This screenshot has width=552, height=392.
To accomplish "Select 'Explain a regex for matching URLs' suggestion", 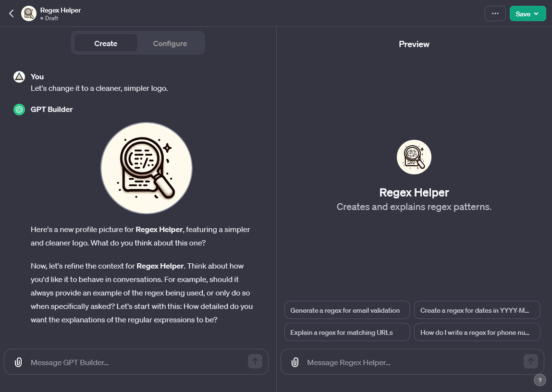I will pyautogui.click(x=347, y=332).
